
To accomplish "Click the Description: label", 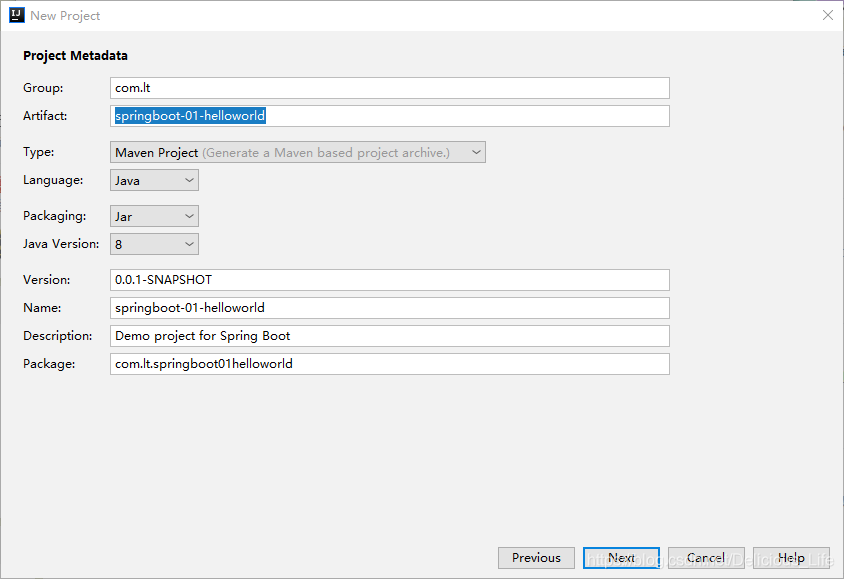I will click(58, 336).
